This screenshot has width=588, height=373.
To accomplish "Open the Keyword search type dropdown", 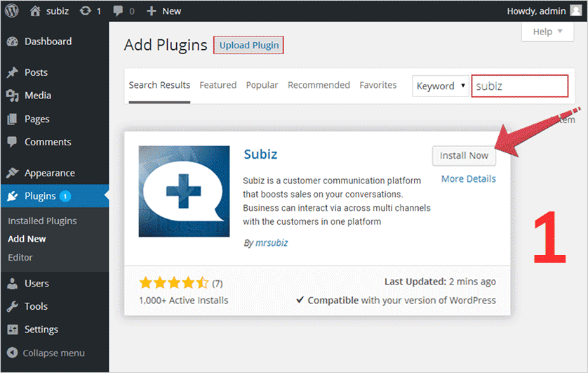I will click(x=441, y=86).
